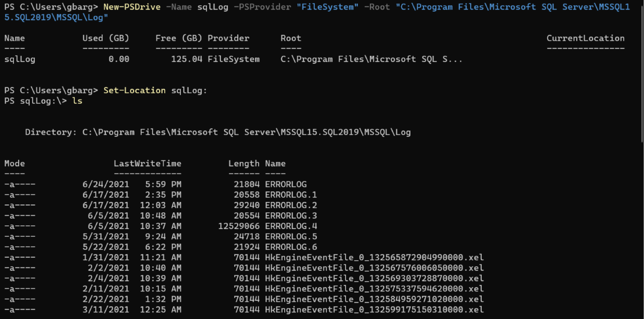
Task: Select the Used (GB) column header
Action: pyautogui.click(x=106, y=38)
